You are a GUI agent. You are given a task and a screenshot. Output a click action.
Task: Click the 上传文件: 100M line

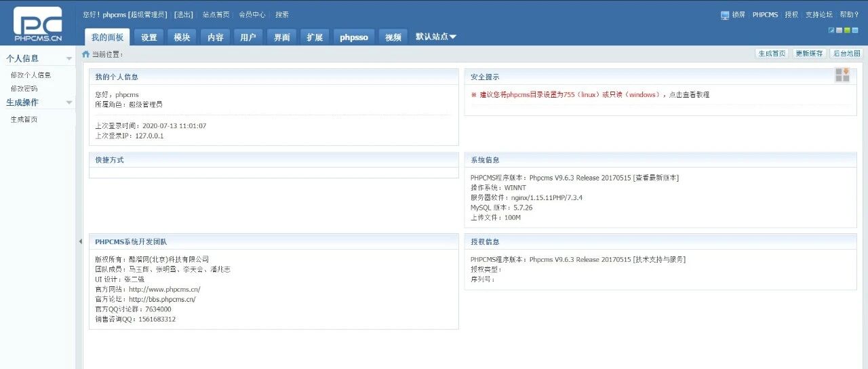(496, 218)
